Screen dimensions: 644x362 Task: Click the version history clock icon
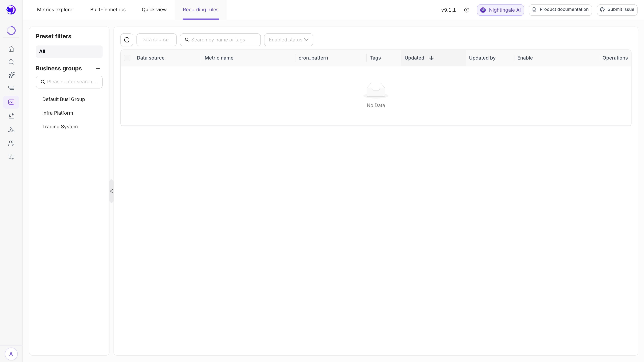tap(466, 10)
